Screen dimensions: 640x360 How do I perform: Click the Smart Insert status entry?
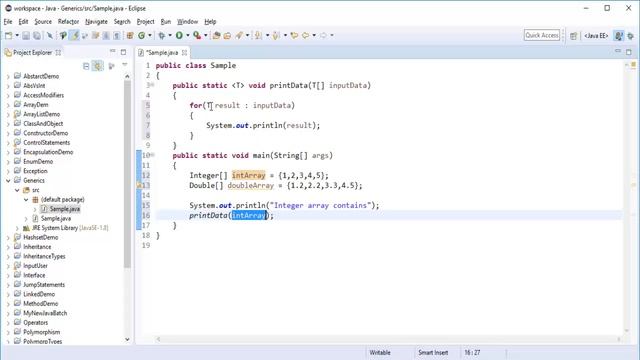433,353
